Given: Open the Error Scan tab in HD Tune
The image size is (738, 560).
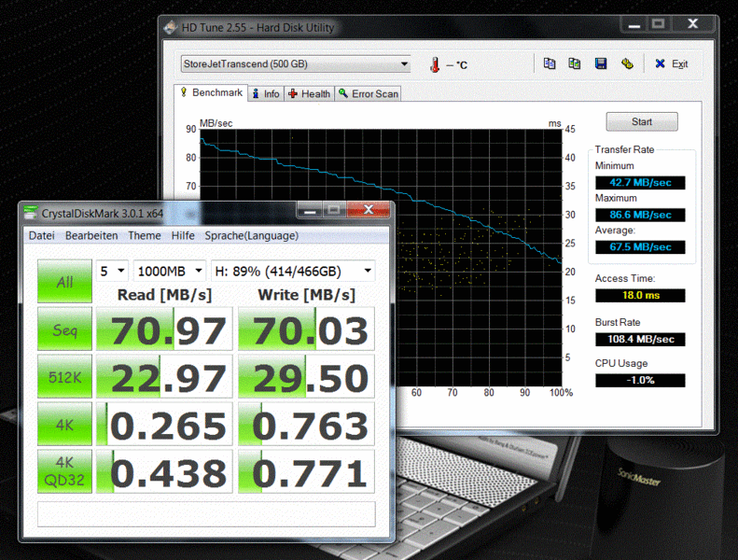Looking at the screenshot, I should click(369, 94).
